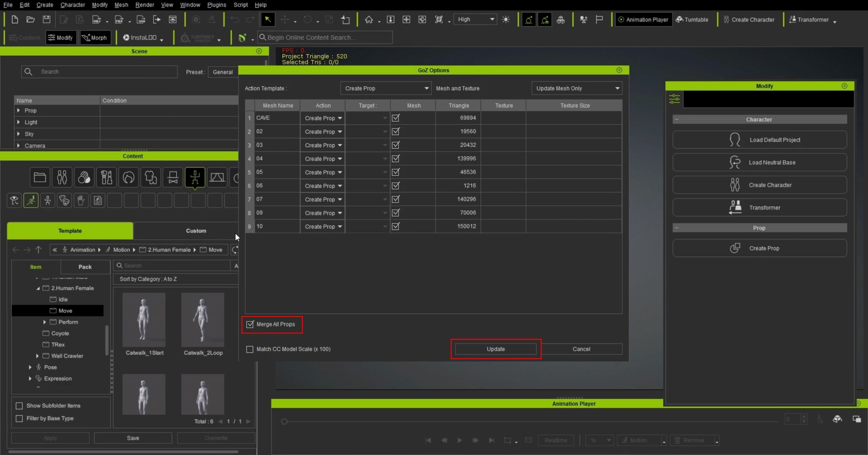Viewport: 868px width, 455px height.
Task: Check Show Subfolder Items option
Action: click(x=19, y=406)
